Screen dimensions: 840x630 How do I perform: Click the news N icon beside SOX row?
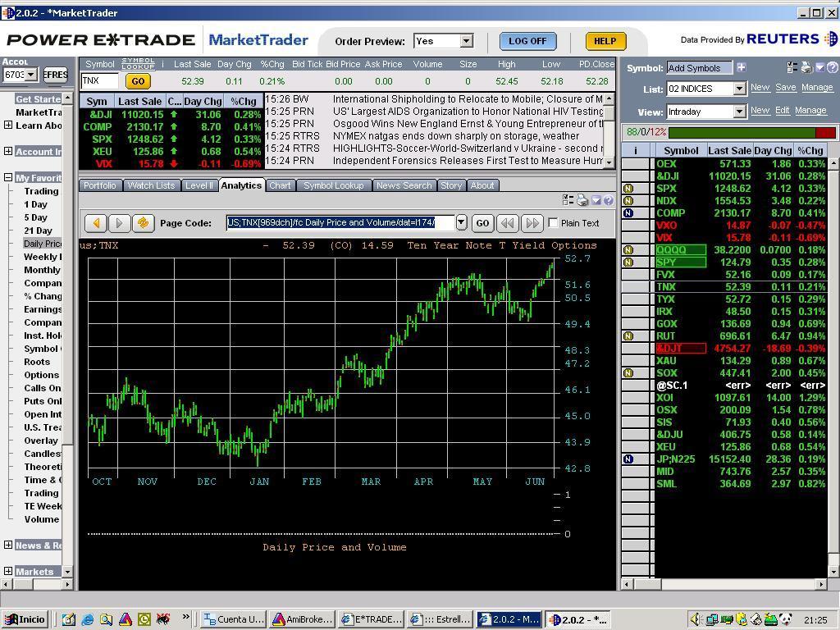coord(628,373)
